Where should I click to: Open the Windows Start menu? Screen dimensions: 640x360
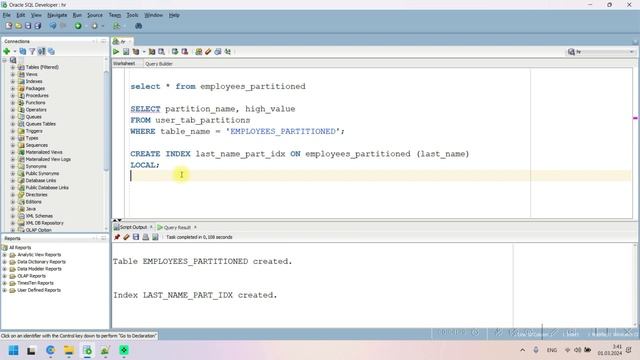click(x=13, y=351)
